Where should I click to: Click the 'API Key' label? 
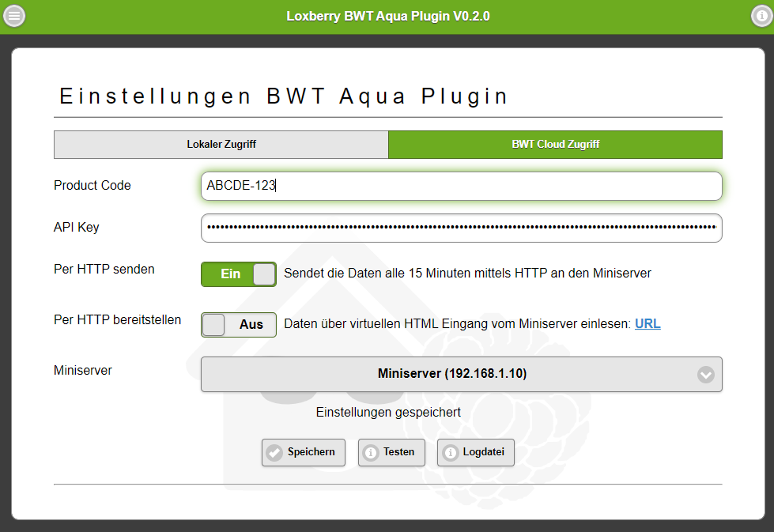77,228
